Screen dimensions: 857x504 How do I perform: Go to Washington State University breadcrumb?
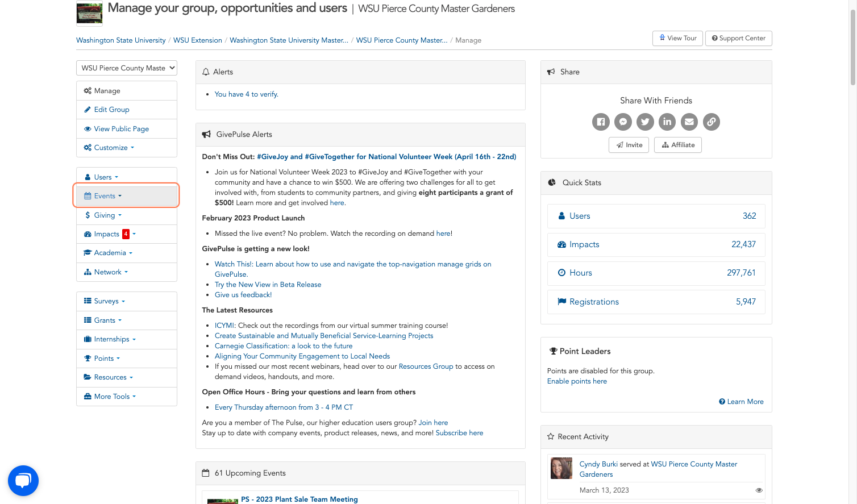pyautogui.click(x=121, y=40)
